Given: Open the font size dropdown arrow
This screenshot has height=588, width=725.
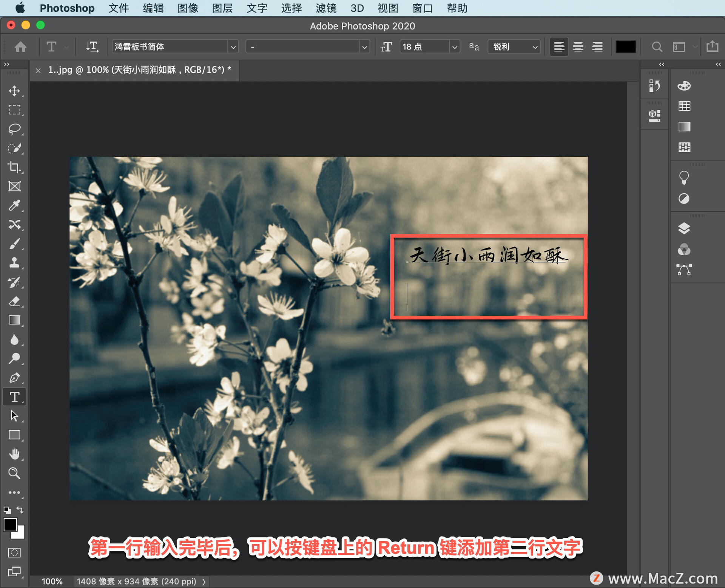Looking at the screenshot, I should [455, 47].
